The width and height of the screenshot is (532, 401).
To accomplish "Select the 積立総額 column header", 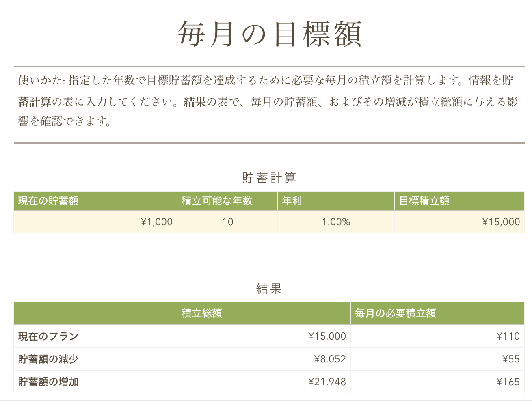I will click(264, 313).
